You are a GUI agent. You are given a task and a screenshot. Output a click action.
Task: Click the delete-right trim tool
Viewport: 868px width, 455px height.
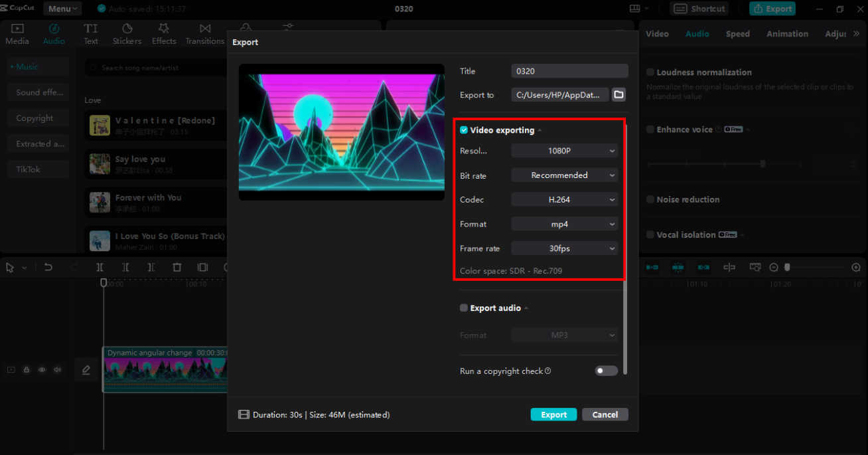point(151,267)
